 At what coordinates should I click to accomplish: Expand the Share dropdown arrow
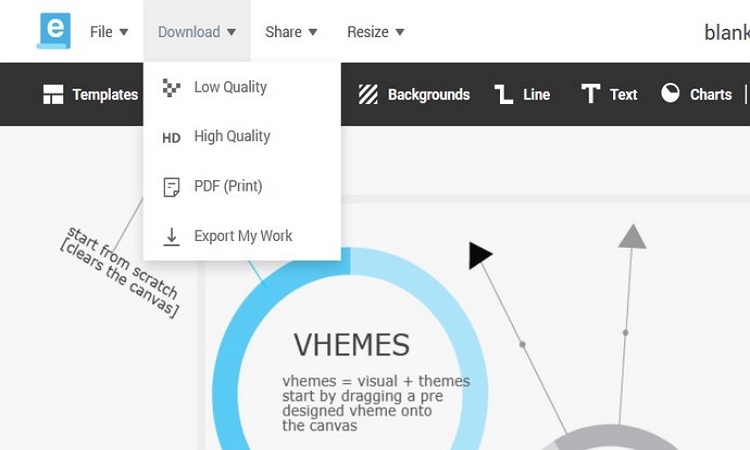click(x=313, y=32)
